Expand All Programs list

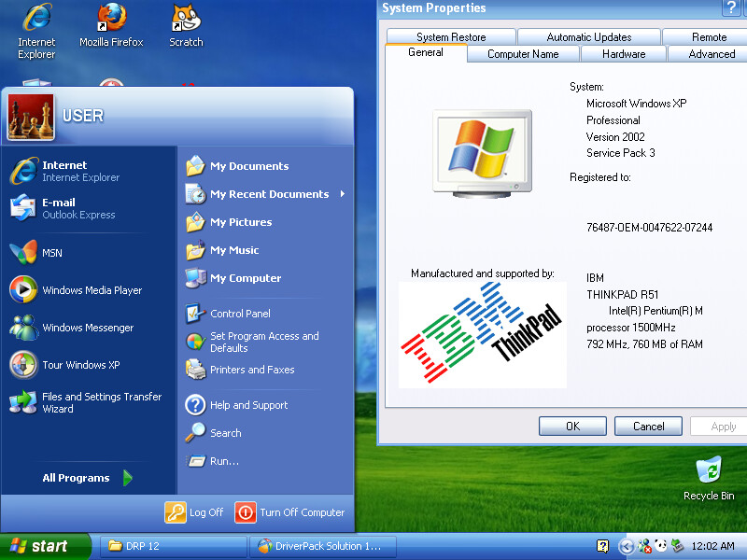[89, 478]
